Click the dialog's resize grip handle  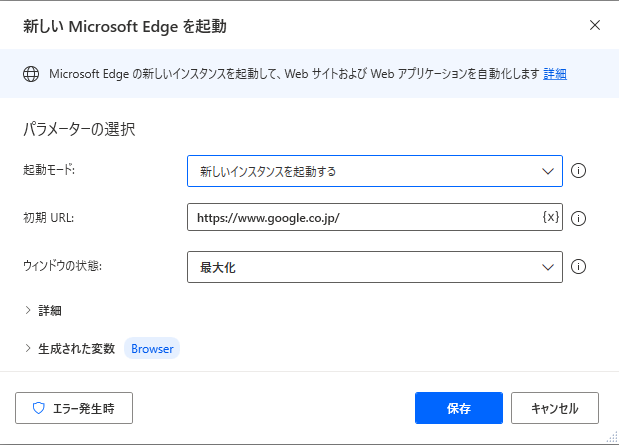point(612,437)
